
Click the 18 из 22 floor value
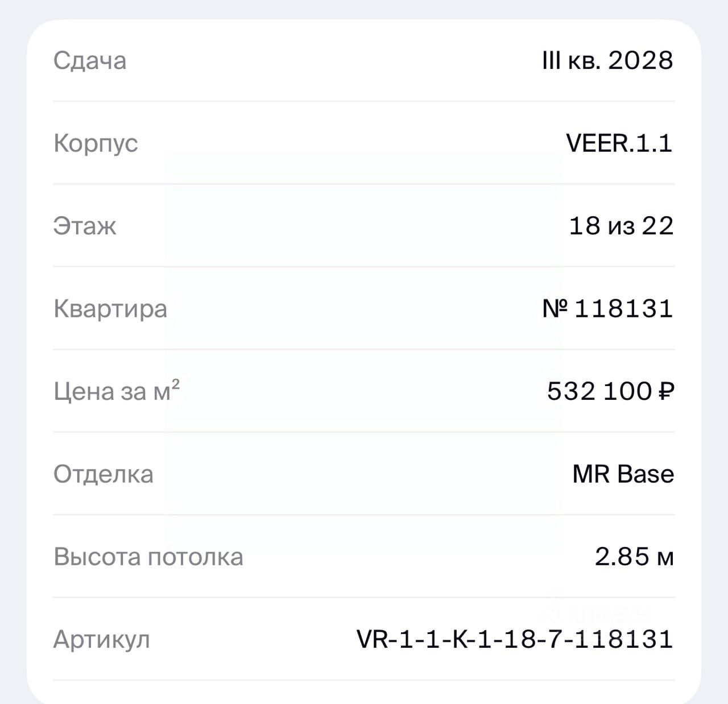(621, 226)
